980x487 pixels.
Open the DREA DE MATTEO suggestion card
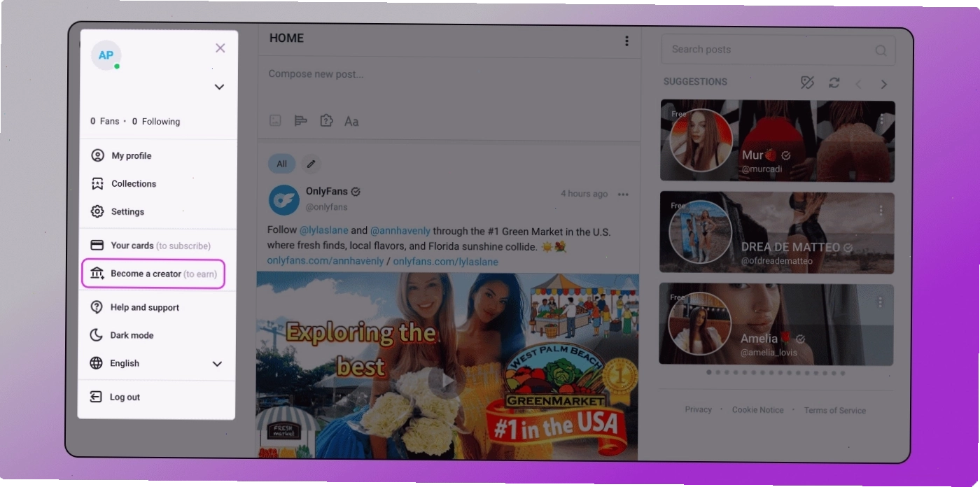point(777,232)
